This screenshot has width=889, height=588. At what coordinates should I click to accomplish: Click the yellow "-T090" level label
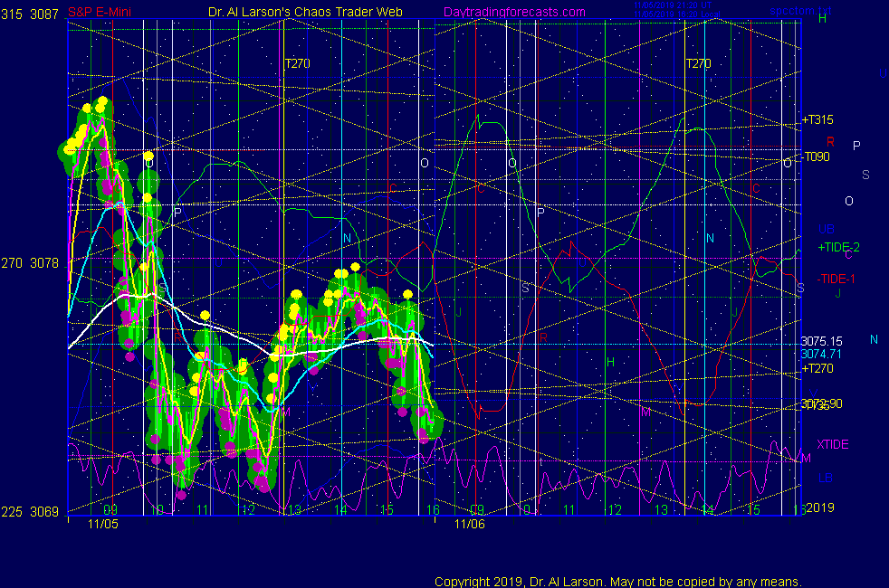coord(817,156)
